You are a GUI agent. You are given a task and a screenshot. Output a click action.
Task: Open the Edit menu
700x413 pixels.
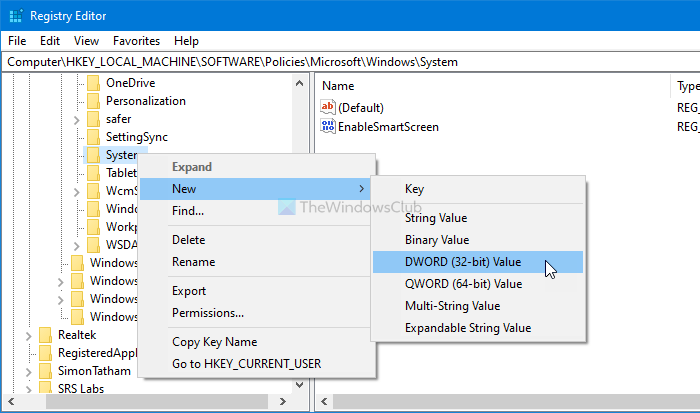[50, 41]
